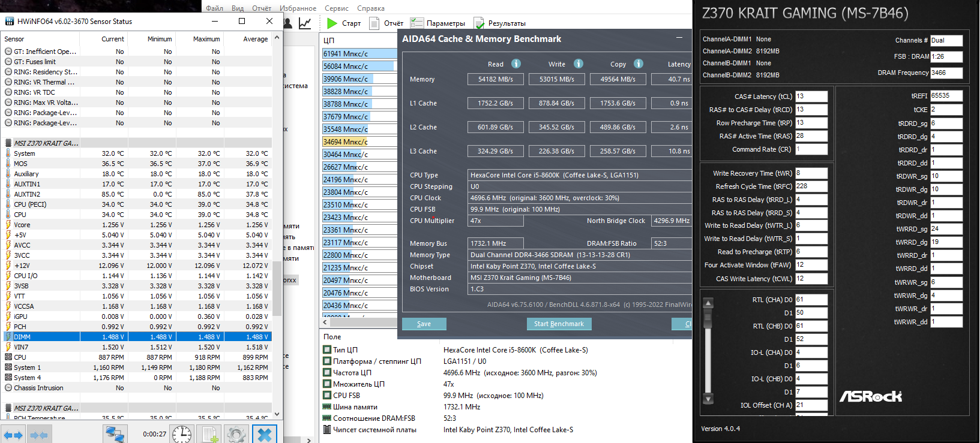Screen dimensions: 980x443
Task: Click the Channels # Dual field
Action: (946, 40)
